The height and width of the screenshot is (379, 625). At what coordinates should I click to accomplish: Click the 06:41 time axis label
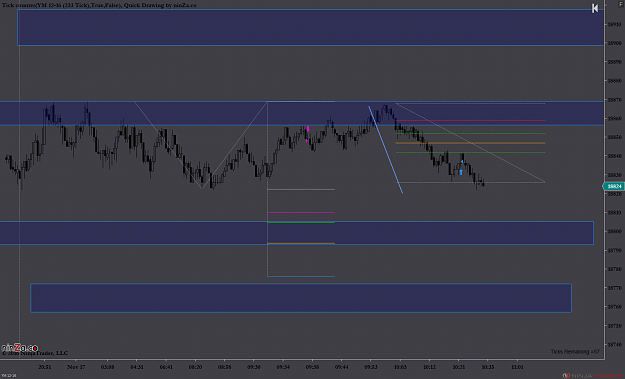166,367
